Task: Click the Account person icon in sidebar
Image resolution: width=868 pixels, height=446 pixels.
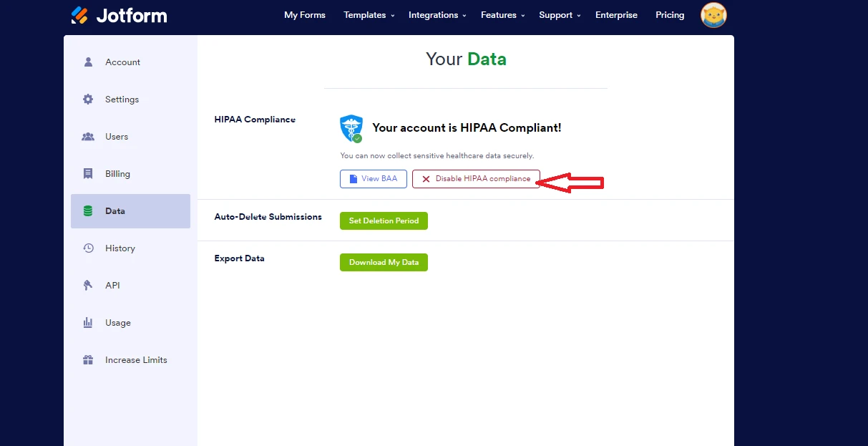Action: (88, 62)
